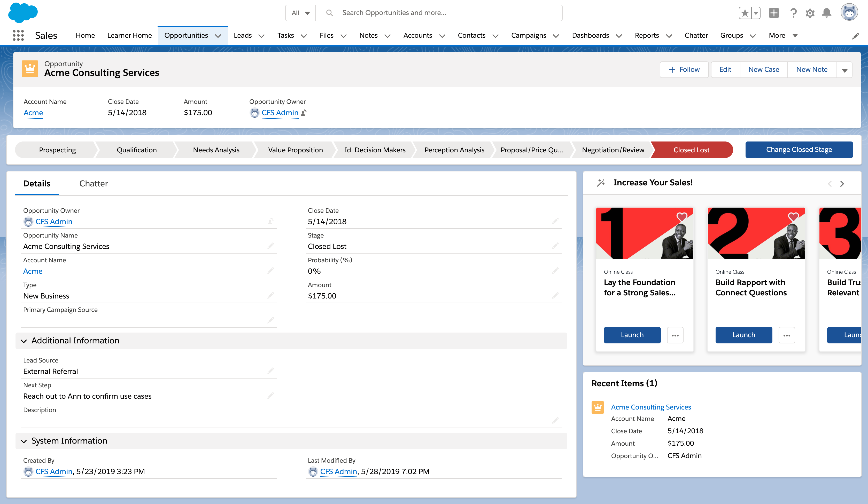The width and height of the screenshot is (868, 504).
Task: Open the global actions plus icon
Action: (774, 13)
